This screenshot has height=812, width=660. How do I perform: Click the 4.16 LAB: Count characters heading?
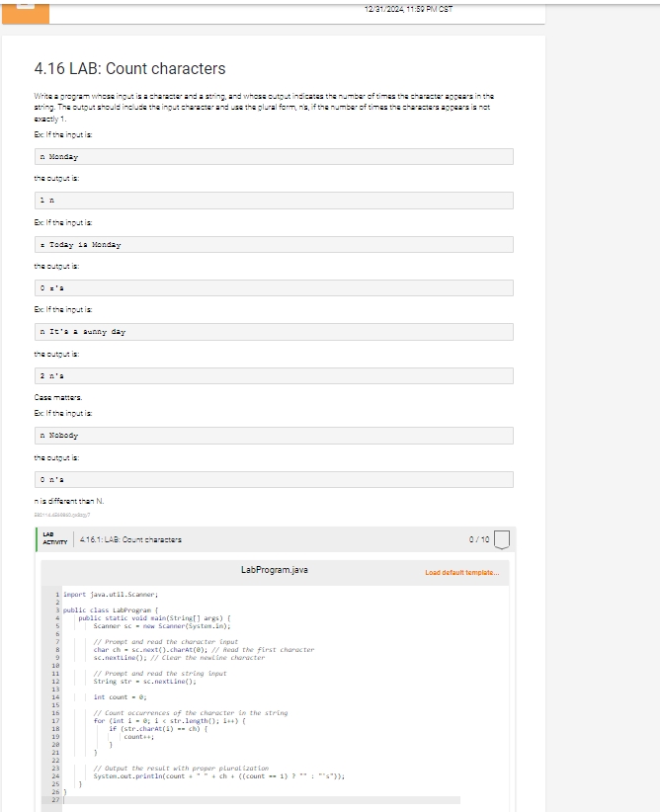point(130,68)
